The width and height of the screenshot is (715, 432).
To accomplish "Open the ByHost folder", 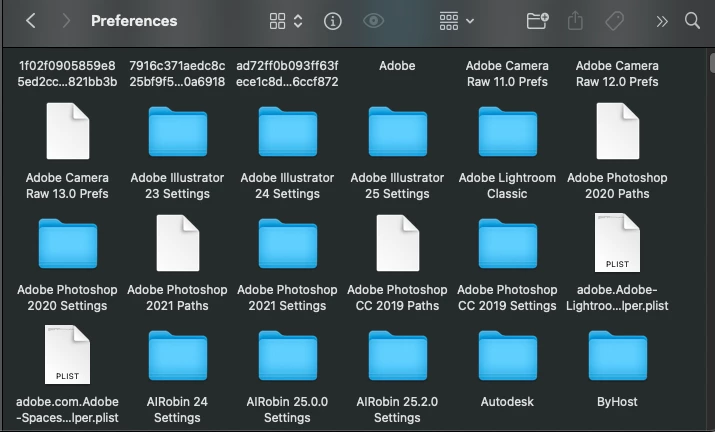I will pyautogui.click(x=617, y=356).
